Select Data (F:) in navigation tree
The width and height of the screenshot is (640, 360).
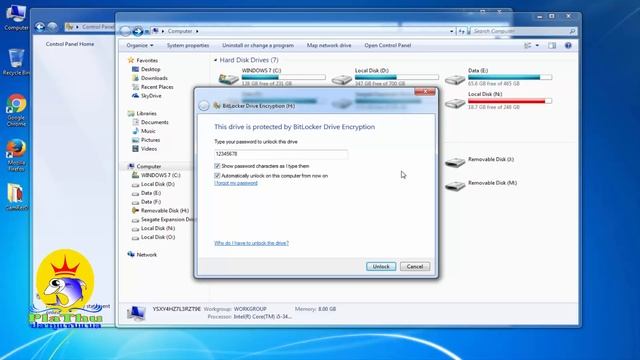pyautogui.click(x=151, y=202)
